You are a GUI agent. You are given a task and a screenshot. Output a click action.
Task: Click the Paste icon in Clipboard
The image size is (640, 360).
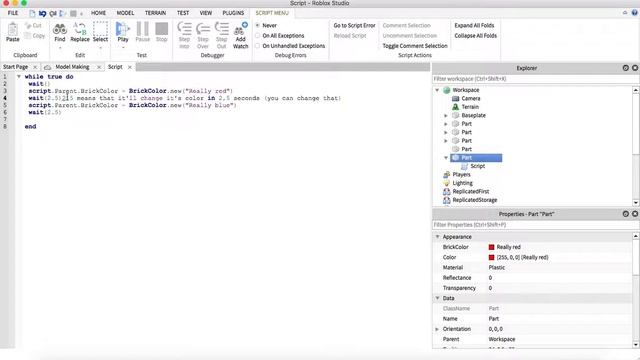tap(13, 29)
